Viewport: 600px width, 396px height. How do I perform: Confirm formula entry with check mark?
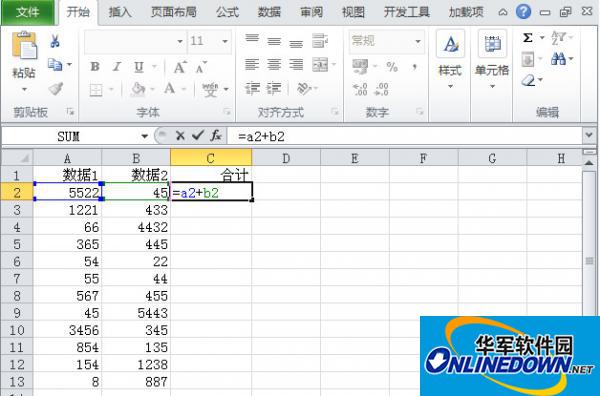tap(198, 135)
